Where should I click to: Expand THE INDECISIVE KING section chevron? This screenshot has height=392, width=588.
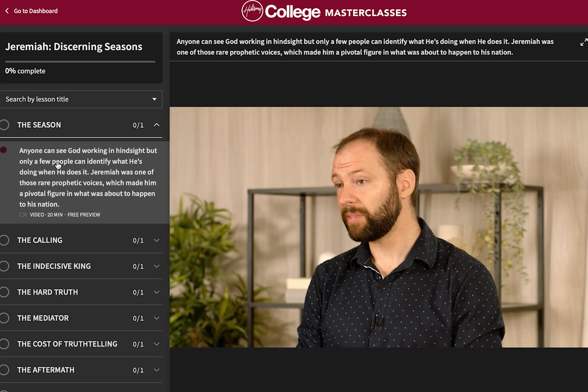pos(156,266)
